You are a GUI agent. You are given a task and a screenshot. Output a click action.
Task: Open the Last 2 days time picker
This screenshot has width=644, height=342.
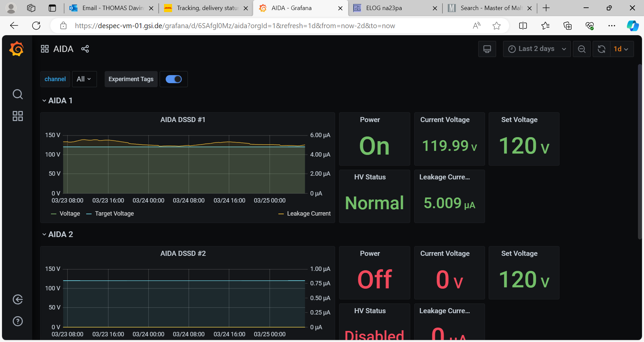pyautogui.click(x=537, y=49)
